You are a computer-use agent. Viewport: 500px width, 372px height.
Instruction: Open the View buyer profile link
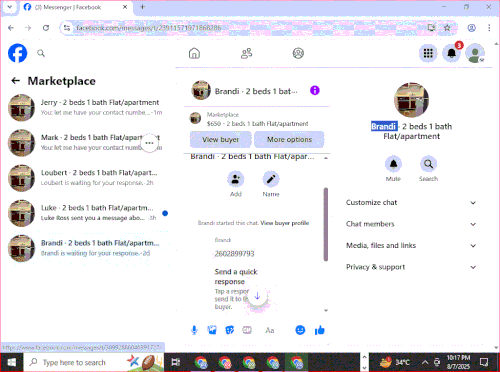pos(285,223)
